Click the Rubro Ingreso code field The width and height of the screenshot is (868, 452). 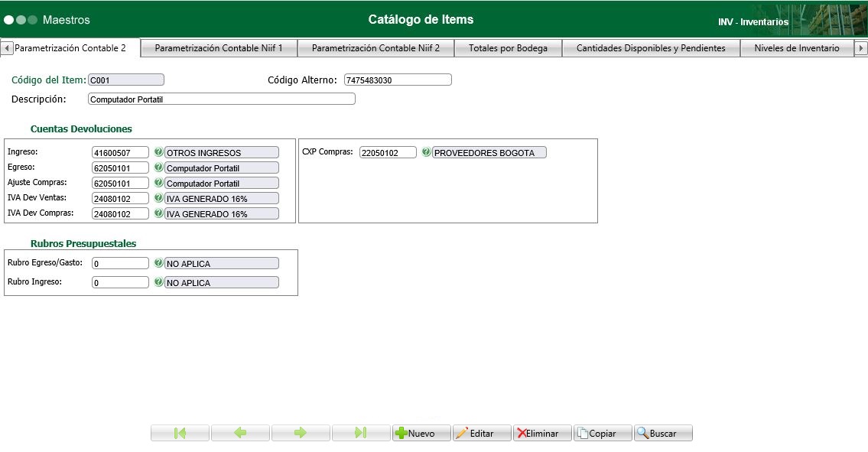click(120, 282)
